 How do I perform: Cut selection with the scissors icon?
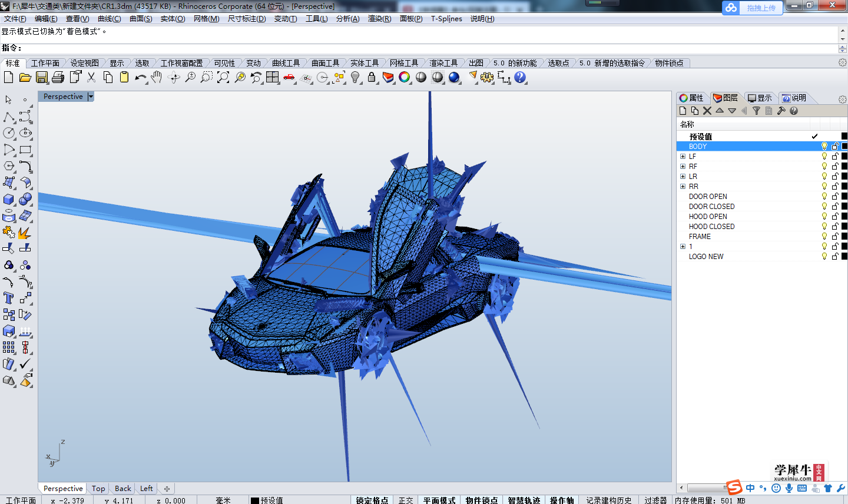pyautogui.click(x=91, y=77)
